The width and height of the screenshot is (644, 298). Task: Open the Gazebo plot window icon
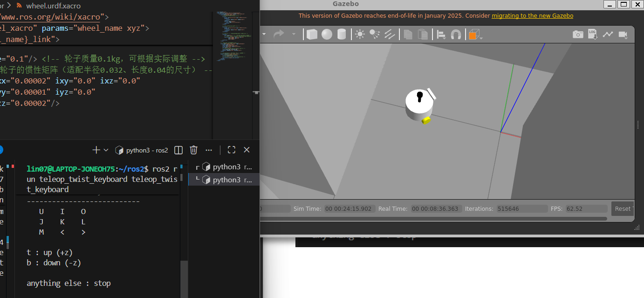608,35
